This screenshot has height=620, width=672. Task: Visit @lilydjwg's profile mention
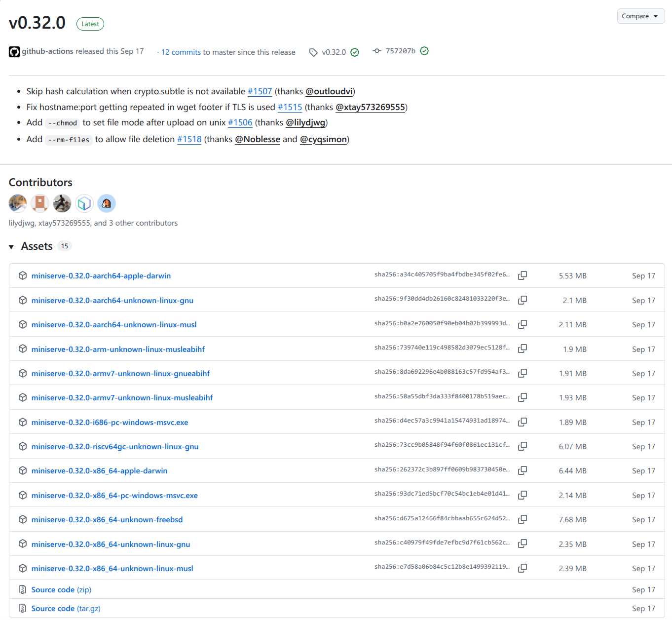[x=305, y=122]
